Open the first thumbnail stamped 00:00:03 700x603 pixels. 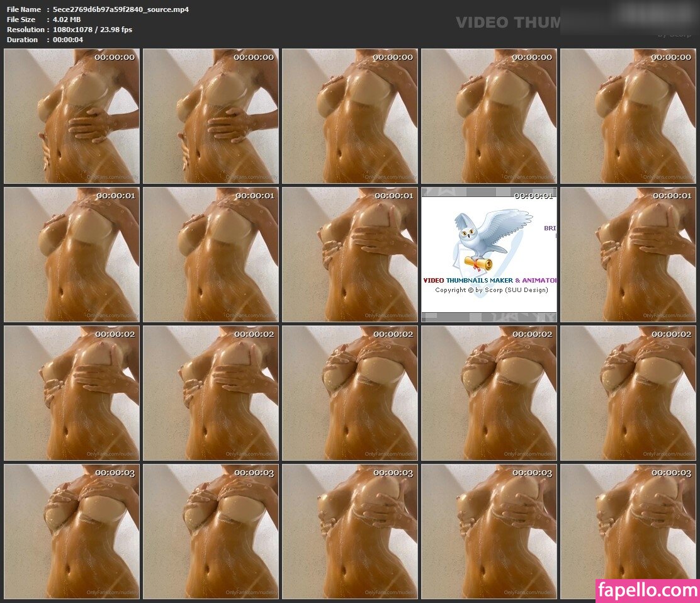(72, 532)
